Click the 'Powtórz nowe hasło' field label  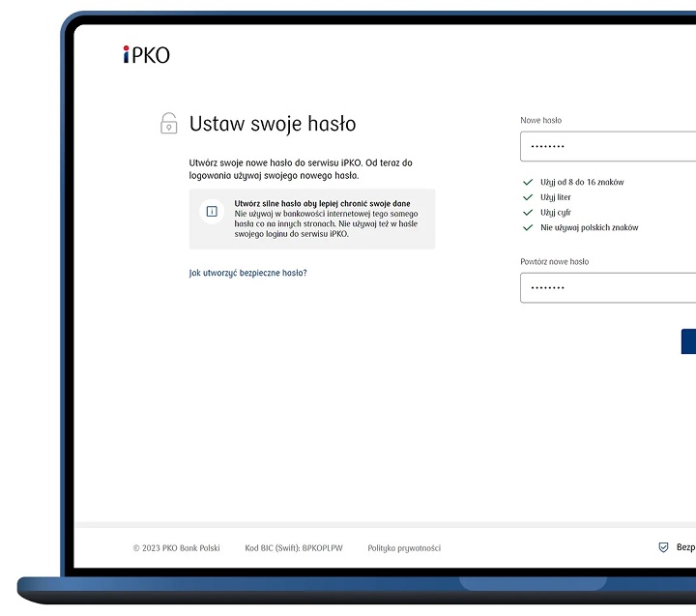coord(554,262)
